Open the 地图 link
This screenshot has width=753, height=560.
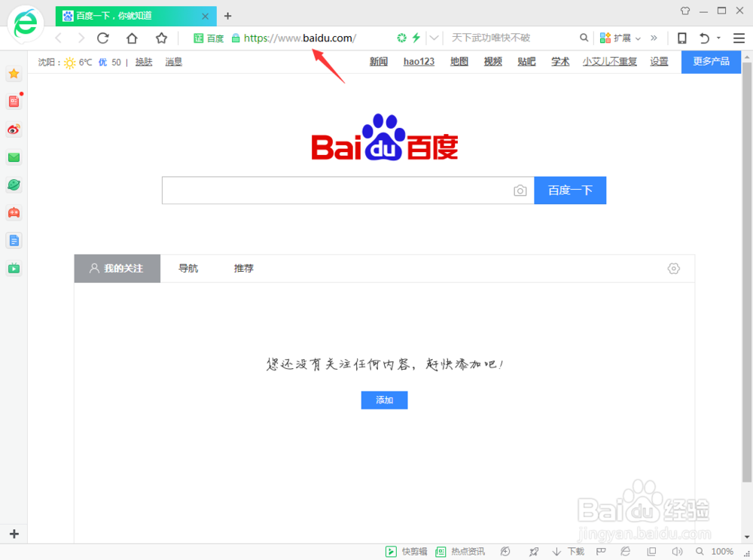459,62
